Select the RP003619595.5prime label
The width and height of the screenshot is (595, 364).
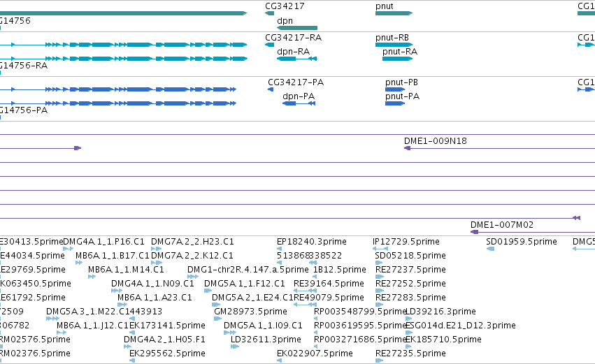[x=360, y=326]
